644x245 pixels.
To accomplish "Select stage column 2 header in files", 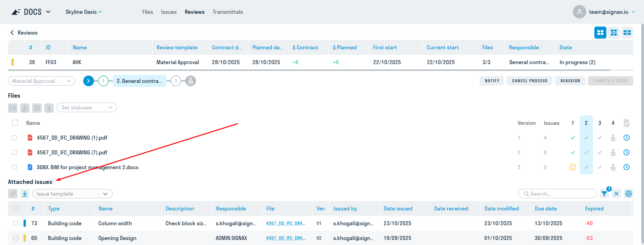I will pos(586,123).
